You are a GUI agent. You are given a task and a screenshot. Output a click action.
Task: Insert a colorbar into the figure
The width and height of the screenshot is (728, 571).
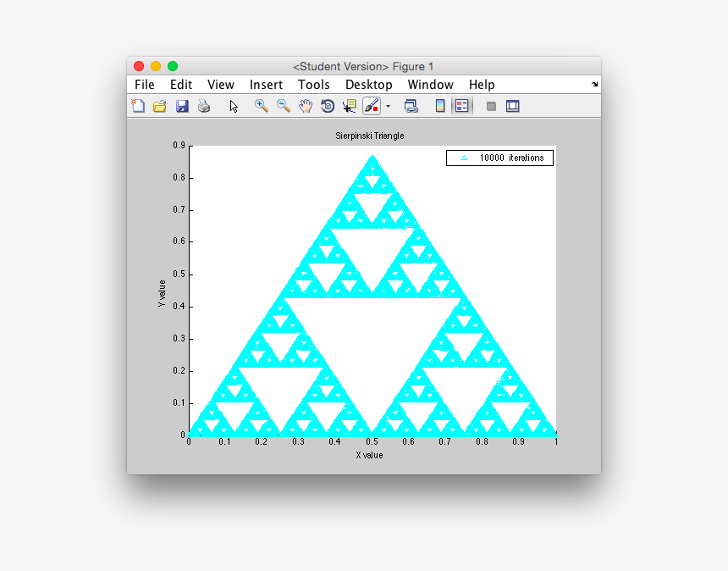(x=441, y=105)
